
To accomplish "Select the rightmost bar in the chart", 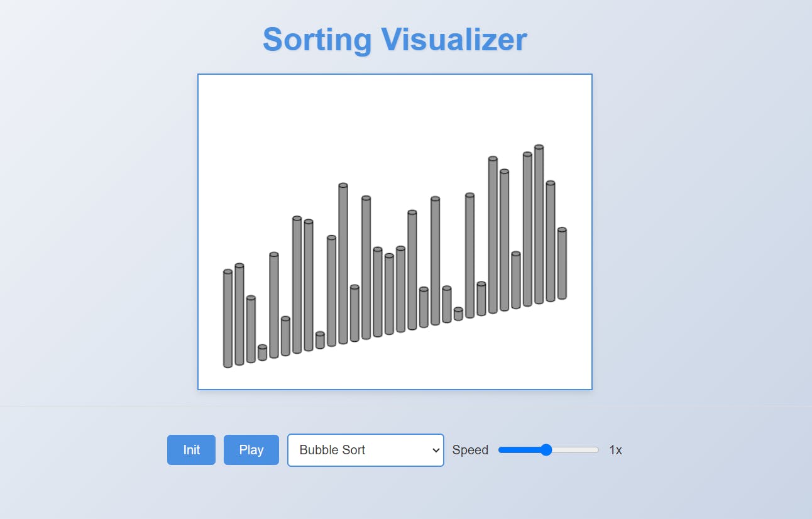I will 562,264.
